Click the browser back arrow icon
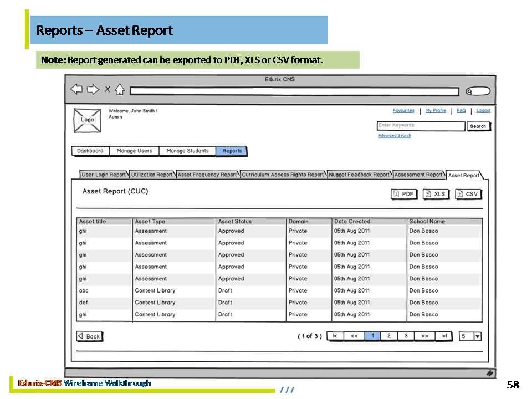Image resolution: width=532 pixels, height=399 pixels. coord(76,90)
